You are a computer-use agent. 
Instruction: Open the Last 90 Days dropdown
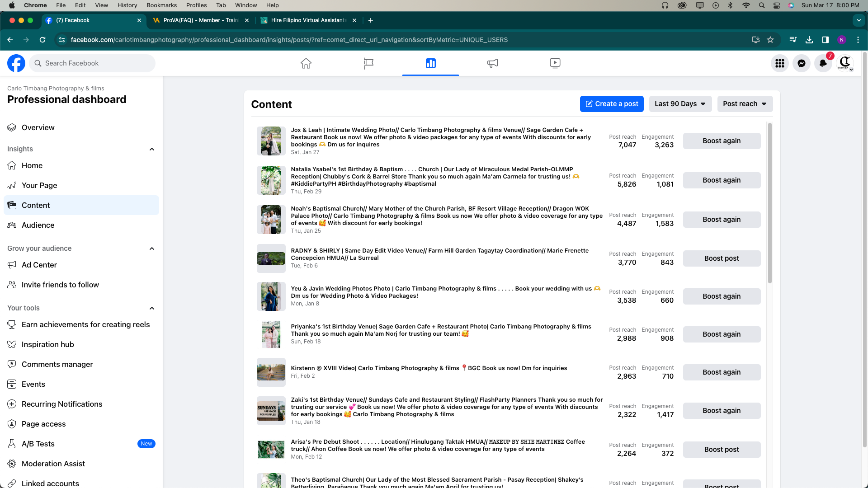coord(680,104)
